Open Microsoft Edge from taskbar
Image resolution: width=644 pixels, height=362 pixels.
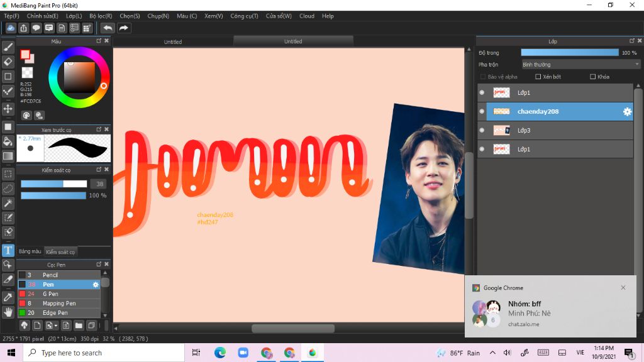click(x=219, y=353)
